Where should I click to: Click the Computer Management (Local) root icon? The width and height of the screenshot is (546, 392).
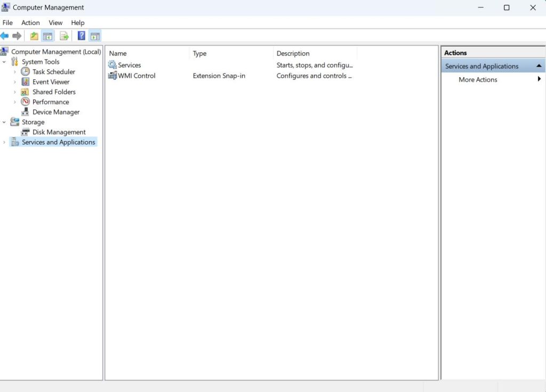point(4,52)
